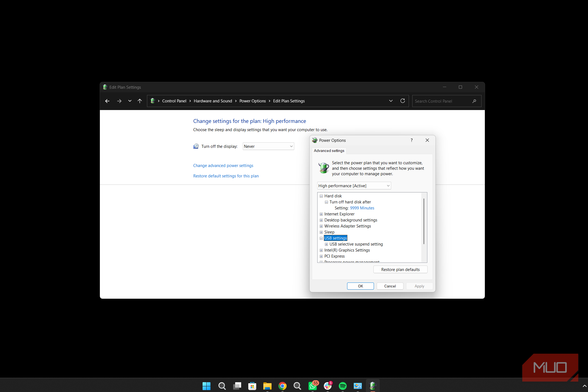This screenshot has height=392, width=588.
Task: Open WhatsApp from the taskbar
Action: point(313,386)
